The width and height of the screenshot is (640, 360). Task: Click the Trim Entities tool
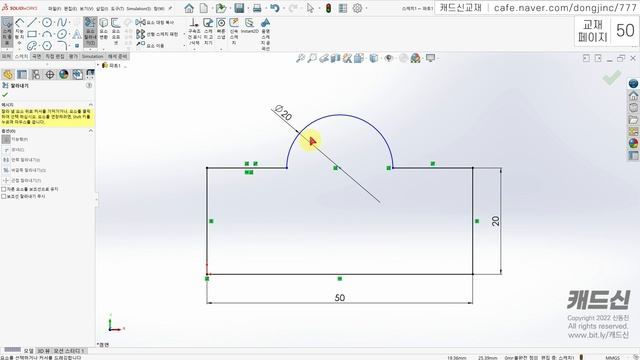click(90, 31)
